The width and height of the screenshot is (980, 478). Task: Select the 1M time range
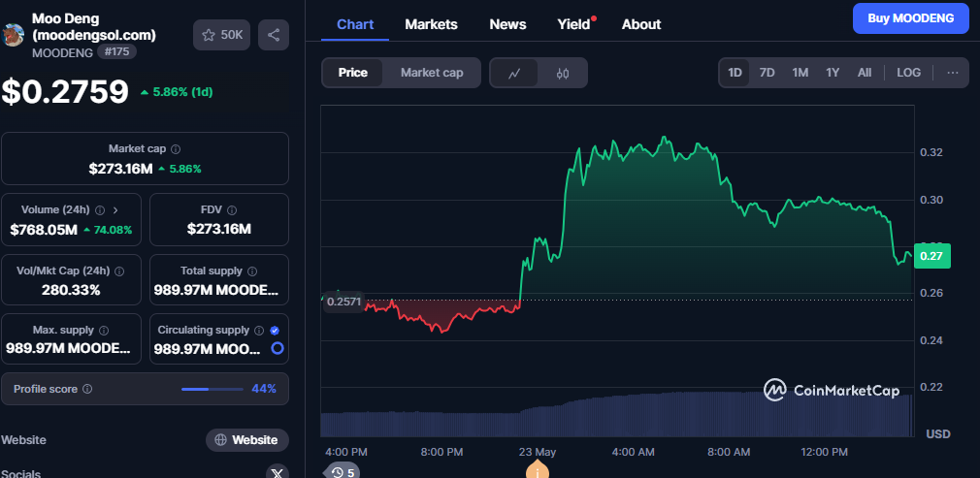[800, 73]
